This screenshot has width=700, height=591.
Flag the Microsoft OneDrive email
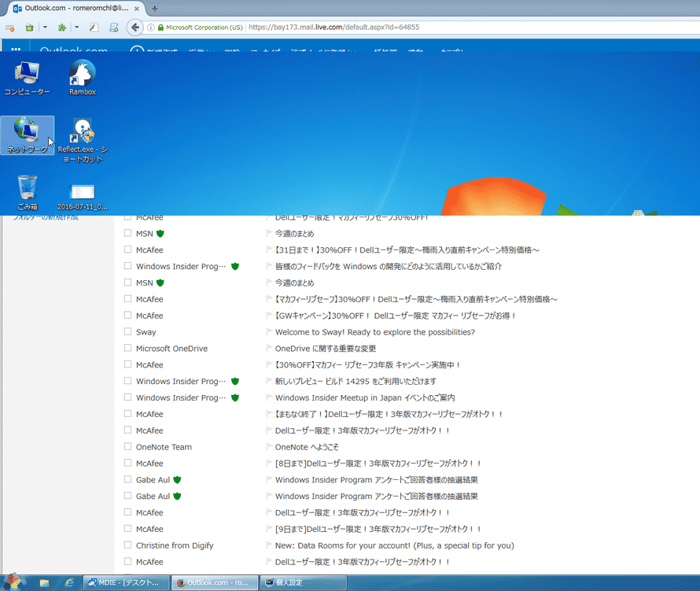269,349
